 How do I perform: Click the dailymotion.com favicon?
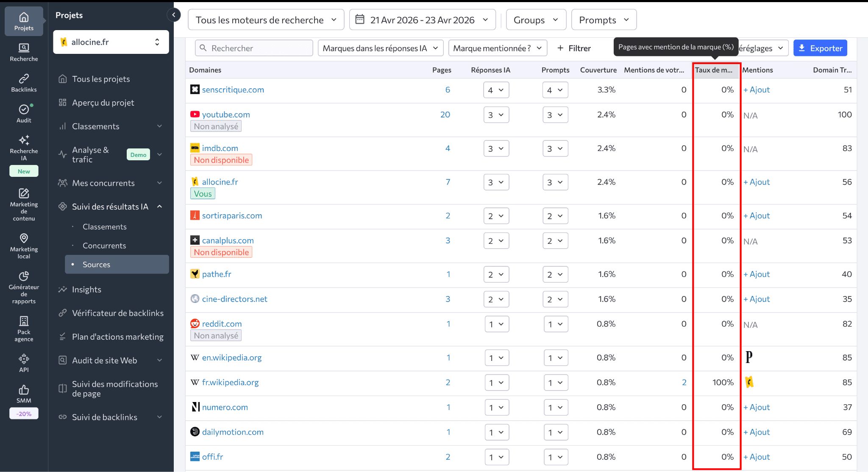click(195, 432)
